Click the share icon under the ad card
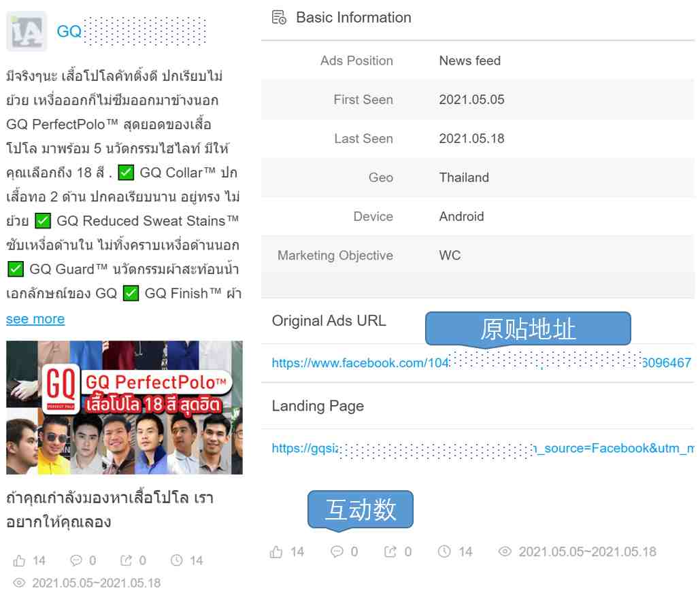This screenshot has width=700, height=597. coord(127,560)
